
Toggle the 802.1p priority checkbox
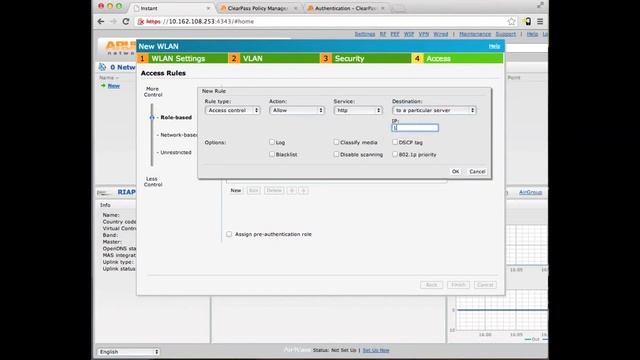coord(395,154)
